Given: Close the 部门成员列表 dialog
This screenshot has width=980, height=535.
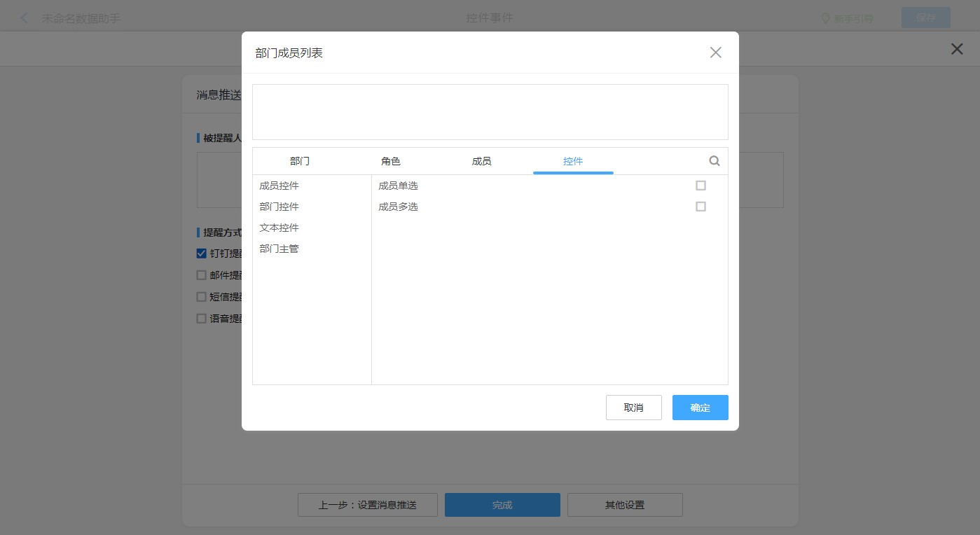Looking at the screenshot, I should point(715,53).
